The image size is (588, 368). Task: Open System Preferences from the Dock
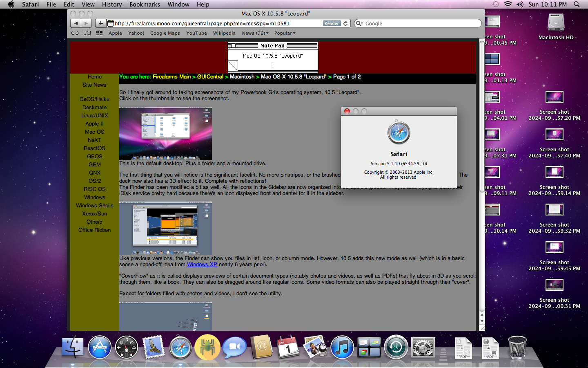pyautogui.click(x=423, y=347)
